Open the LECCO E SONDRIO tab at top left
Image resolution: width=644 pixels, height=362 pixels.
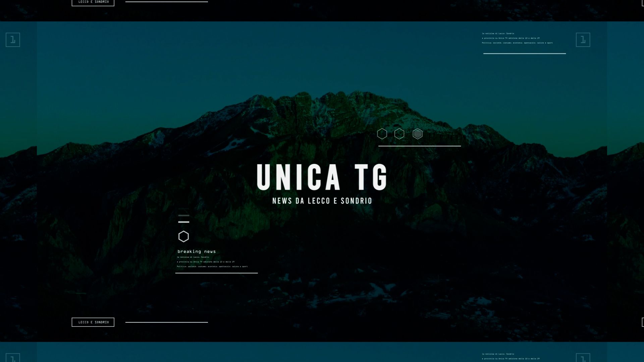[93, 2]
